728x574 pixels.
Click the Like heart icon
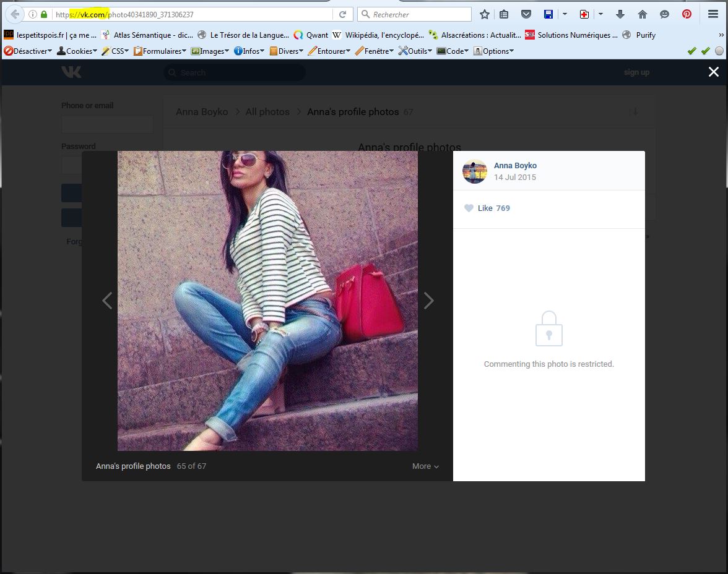pyautogui.click(x=469, y=208)
